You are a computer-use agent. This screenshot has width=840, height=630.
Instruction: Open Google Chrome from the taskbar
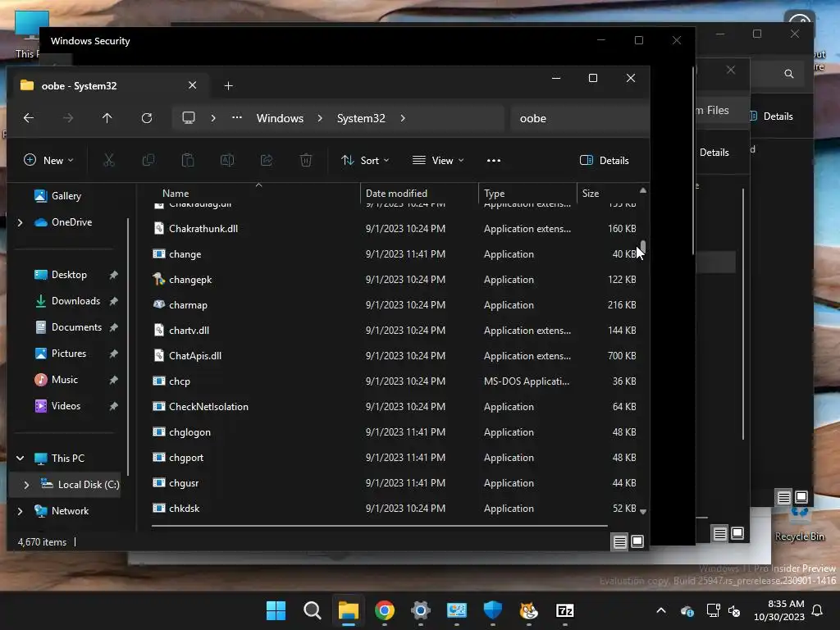384,610
